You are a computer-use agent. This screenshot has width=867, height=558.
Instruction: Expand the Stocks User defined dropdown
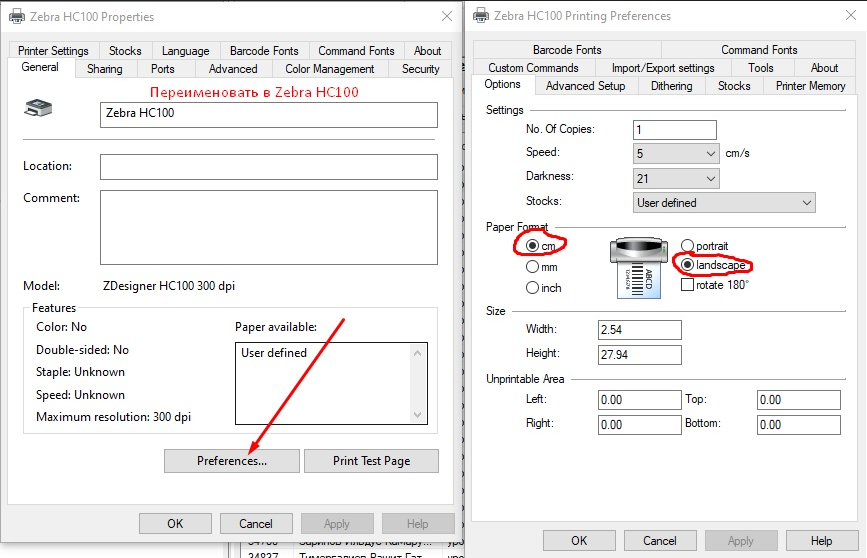[x=724, y=202]
